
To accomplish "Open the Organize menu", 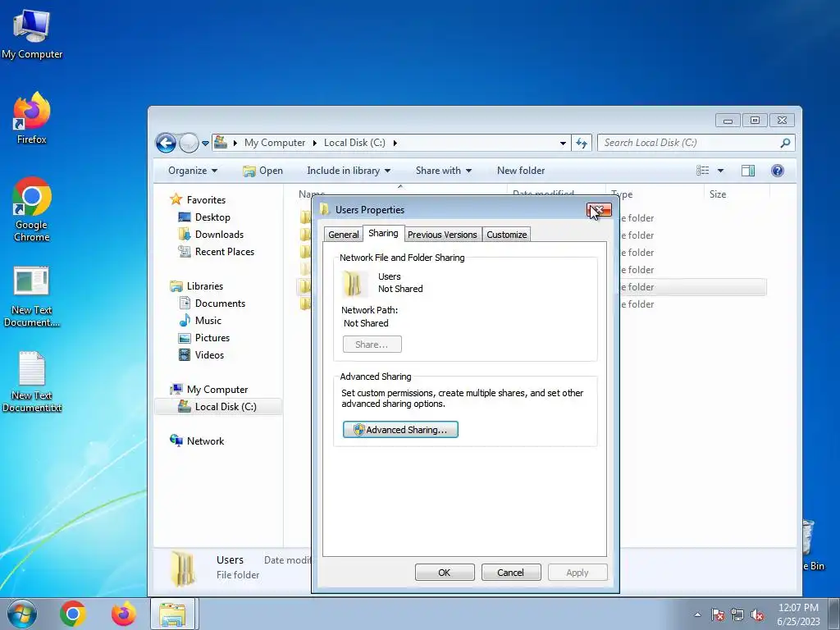I will pyautogui.click(x=192, y=171).
